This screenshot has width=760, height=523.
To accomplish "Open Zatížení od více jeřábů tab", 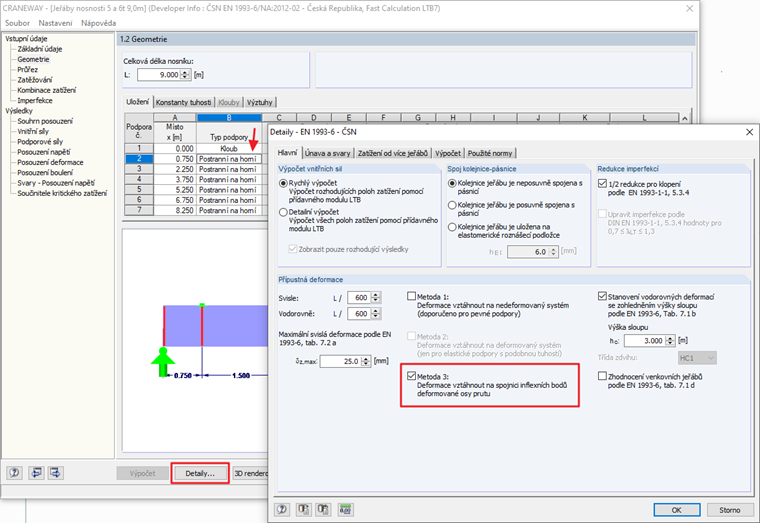I will click(x=393, y=153).
